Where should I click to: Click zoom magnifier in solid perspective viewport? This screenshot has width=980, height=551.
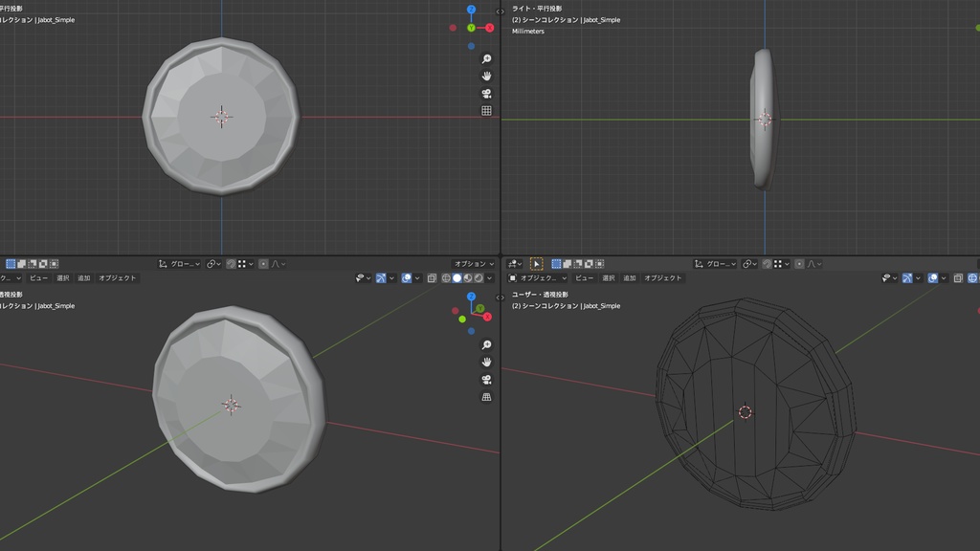[486, 344]
